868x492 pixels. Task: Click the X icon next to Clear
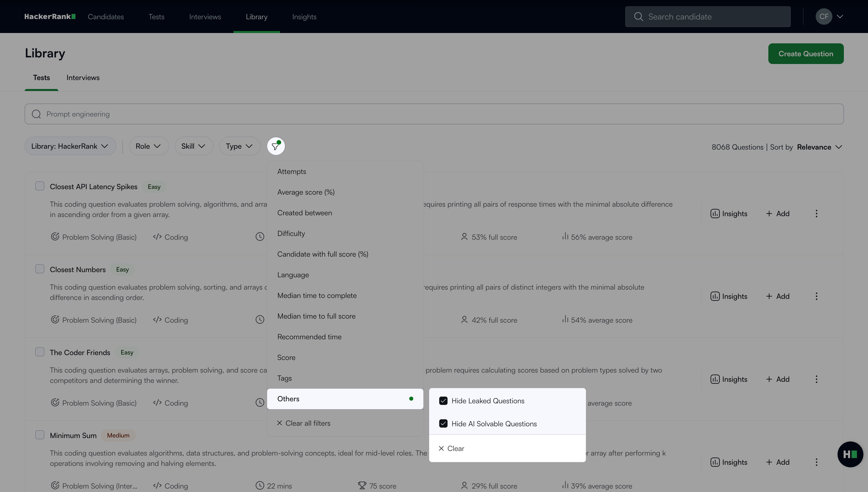pyautogui.click(x=441, y=448)
